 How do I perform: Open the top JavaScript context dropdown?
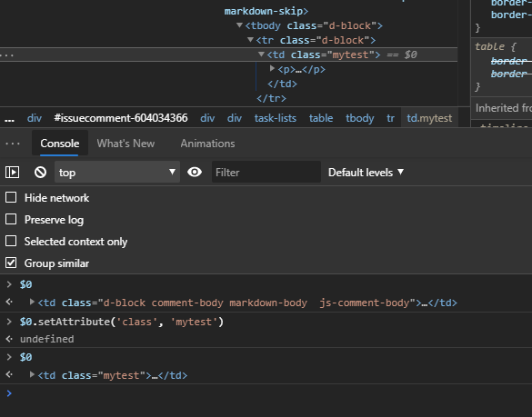pyautogui.click(x=117, y=172)
